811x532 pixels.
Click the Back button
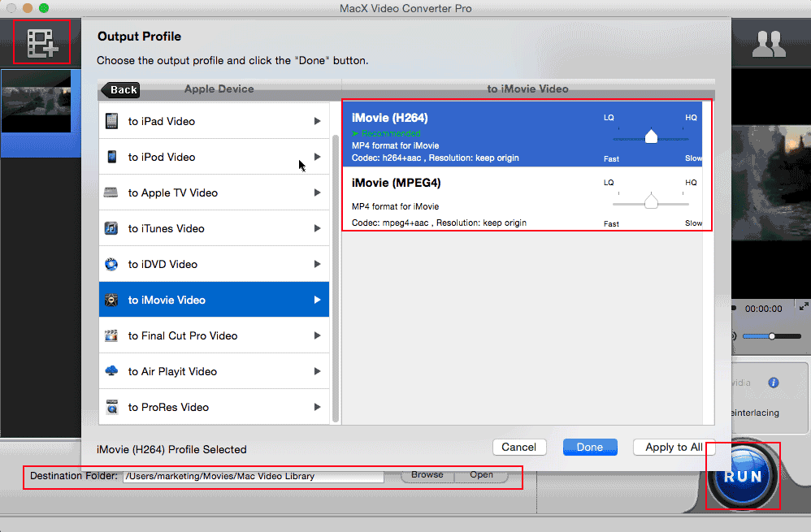tap(120, 89)
